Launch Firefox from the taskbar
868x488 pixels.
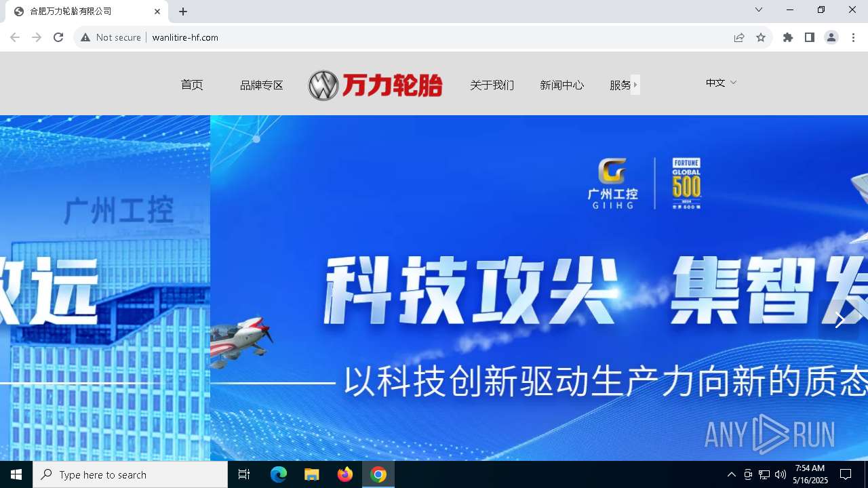(345, 474)
